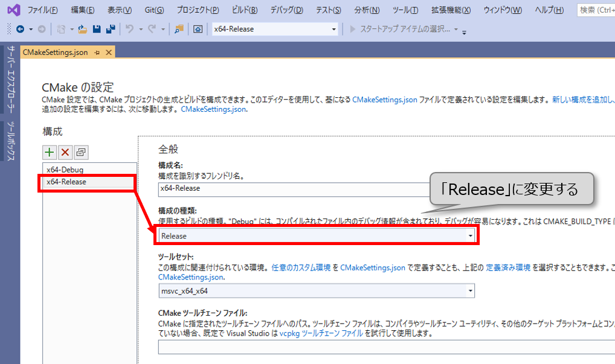Click the vcpkg ツールチェーン ファイル link
615x364 pixels.
(x=321, y=333)
